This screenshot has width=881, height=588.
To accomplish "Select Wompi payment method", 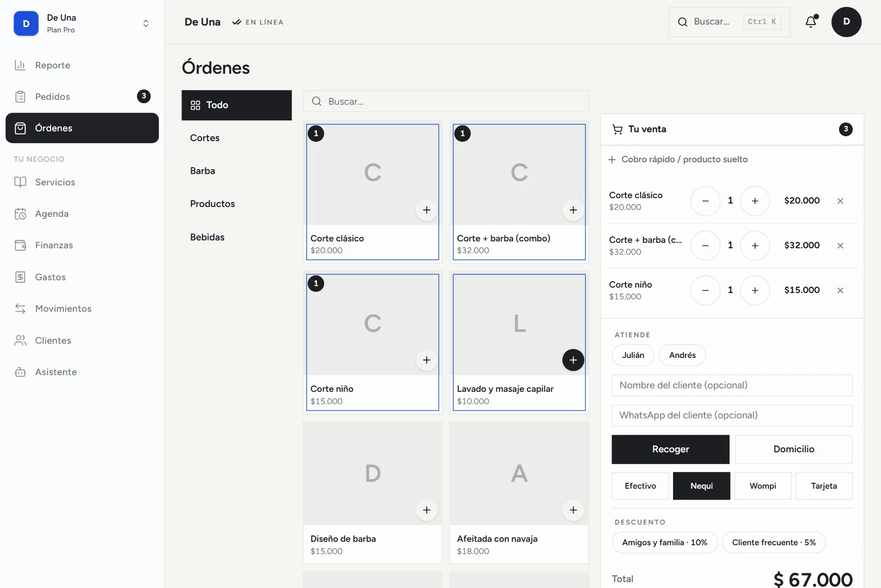I will [x=763, y=486].
